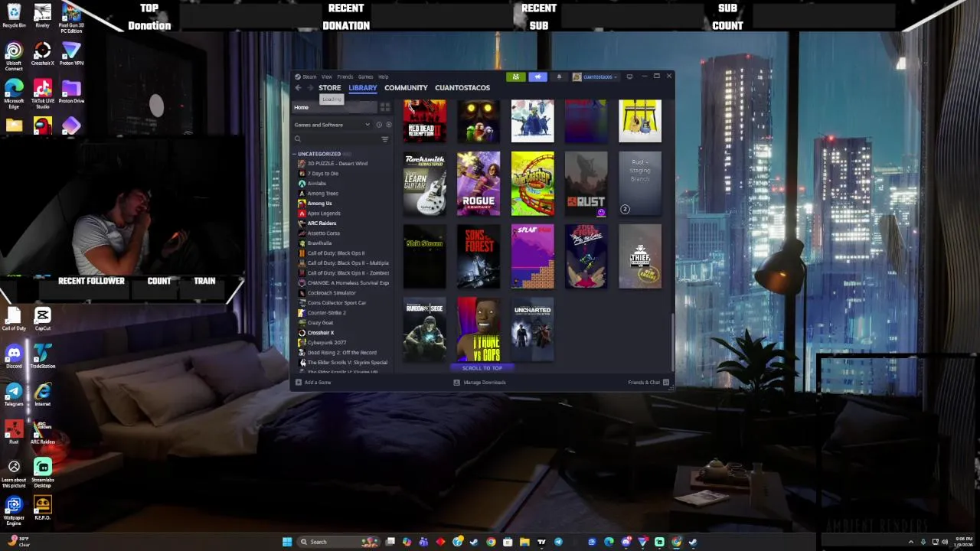Viewport: 980px width, 551px height.
Task: Open Telegram desktop icon
Action: coord(14,394)
